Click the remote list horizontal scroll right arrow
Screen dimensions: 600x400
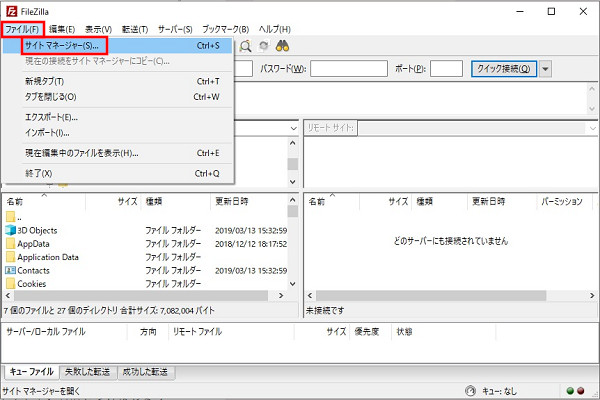(592, 296)
